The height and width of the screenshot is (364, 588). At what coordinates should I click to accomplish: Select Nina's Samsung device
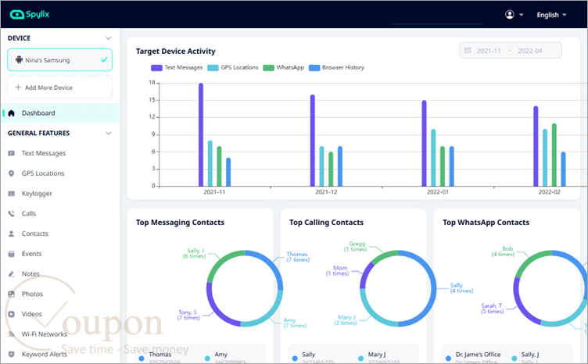[x=59, y=60]
